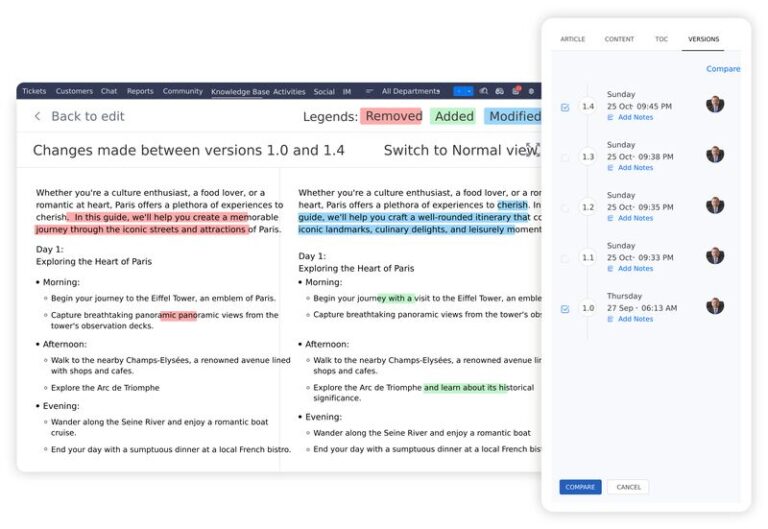Click author avatar for version 1.4
Viewport: 768px width, 529px height.
coord(715,104)
